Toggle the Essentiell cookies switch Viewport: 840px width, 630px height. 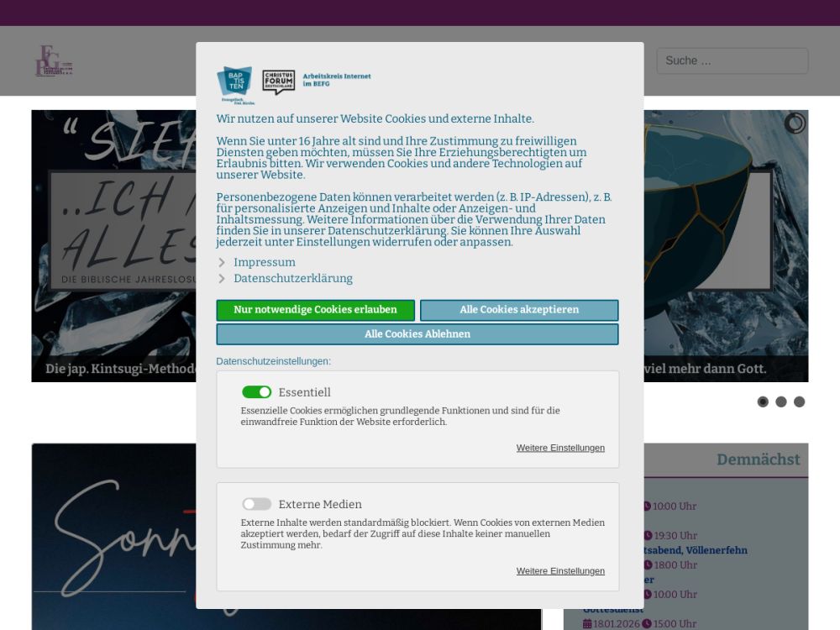[256, 392]
